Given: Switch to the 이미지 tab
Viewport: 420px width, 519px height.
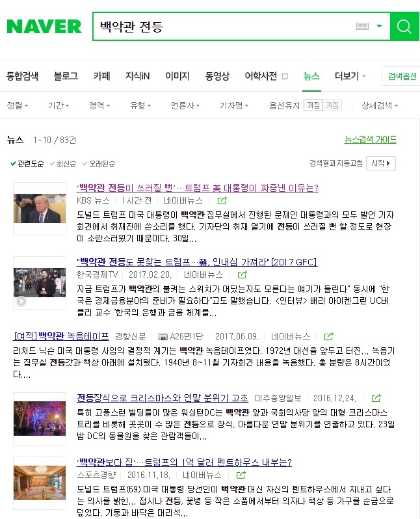Looking at the screenshot, I should click(177, 76).
